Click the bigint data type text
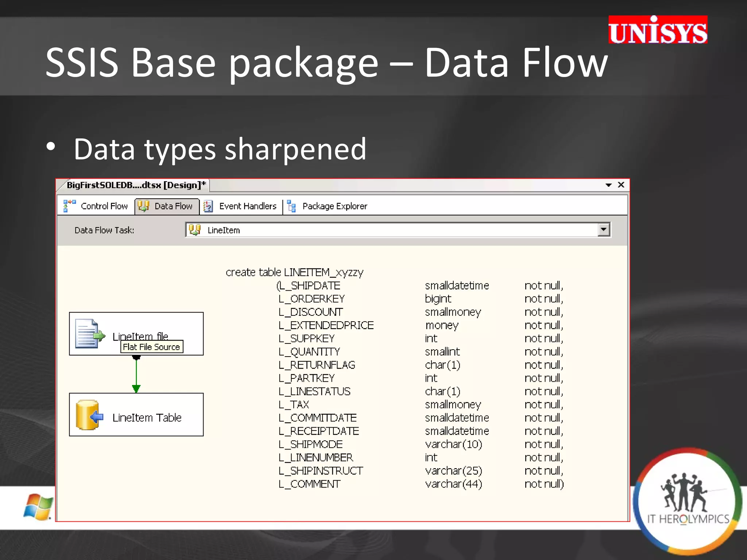The height and width of the screenshot is (560, 747). click(438, 299)
